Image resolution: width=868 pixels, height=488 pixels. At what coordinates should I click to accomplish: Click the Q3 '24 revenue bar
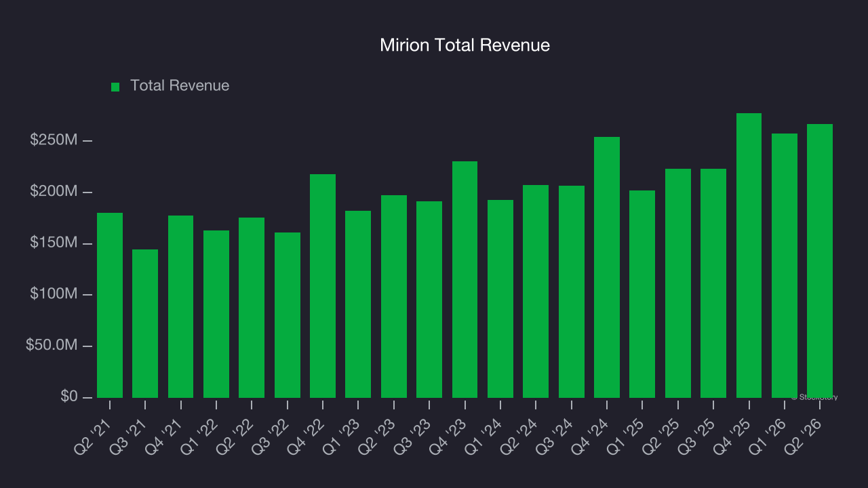[572, 291]
